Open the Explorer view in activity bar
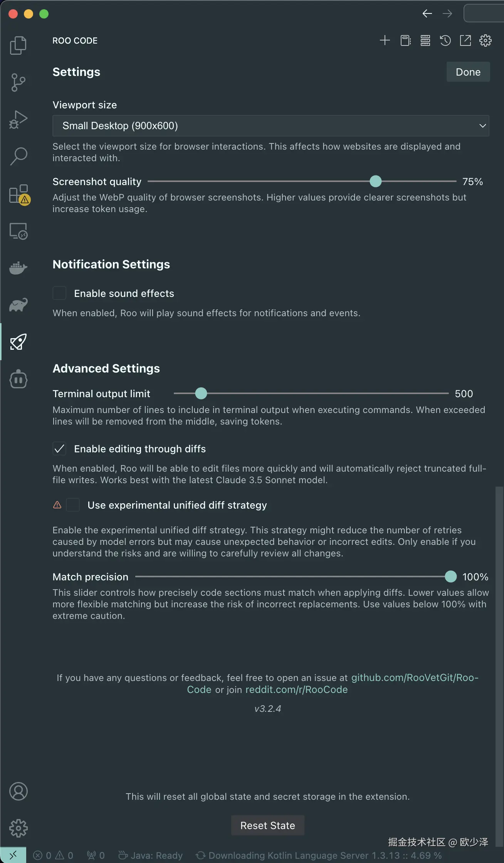Screen dimensions: 504x863 click(x=18, y=45)
